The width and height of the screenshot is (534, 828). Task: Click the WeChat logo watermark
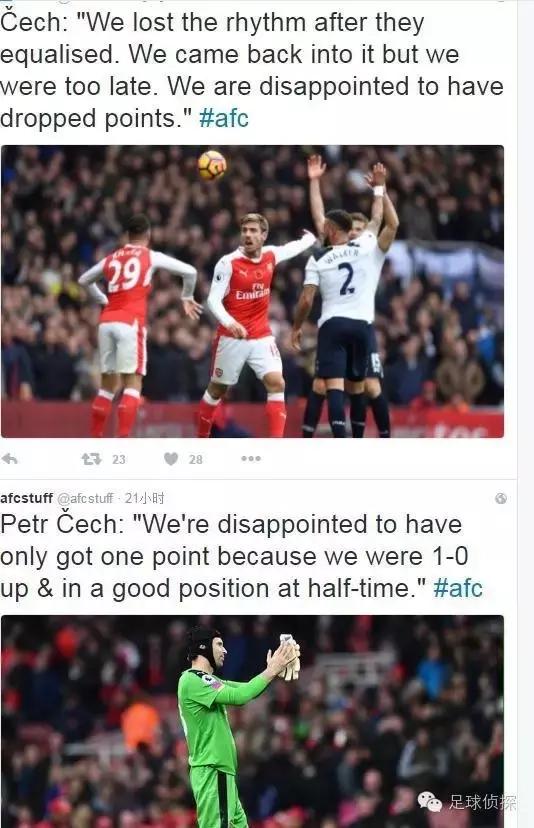pyautogui.click(x=430, y=802)
